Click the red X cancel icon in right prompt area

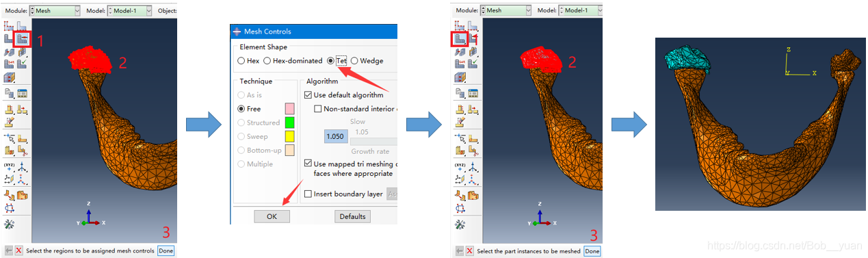(x=470, y=251)
